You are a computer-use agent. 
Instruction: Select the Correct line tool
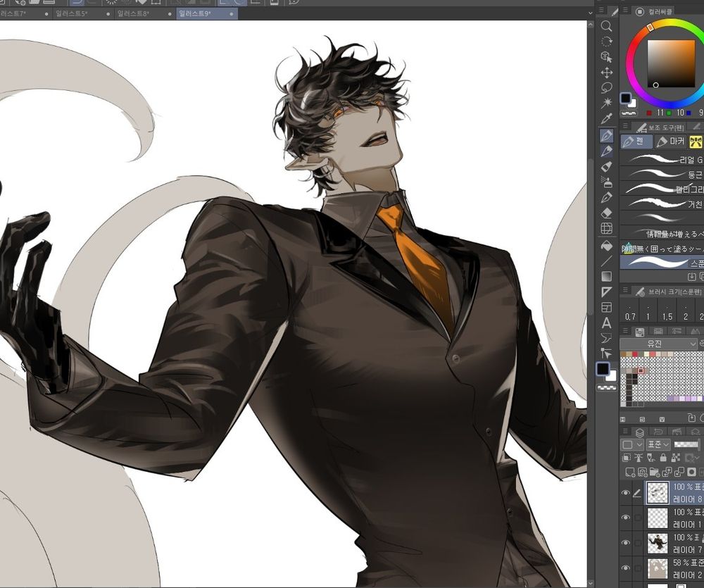(606, 353)
